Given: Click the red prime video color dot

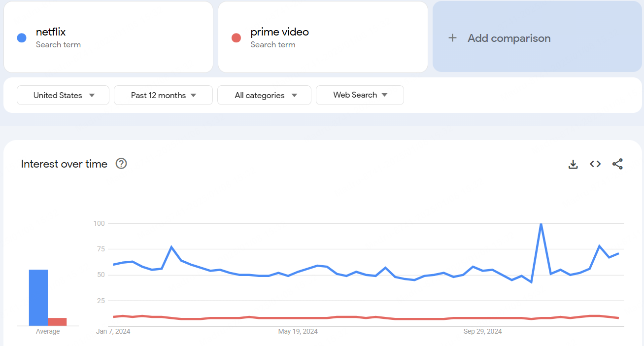Looking at the screenshot, I should 236,38.
